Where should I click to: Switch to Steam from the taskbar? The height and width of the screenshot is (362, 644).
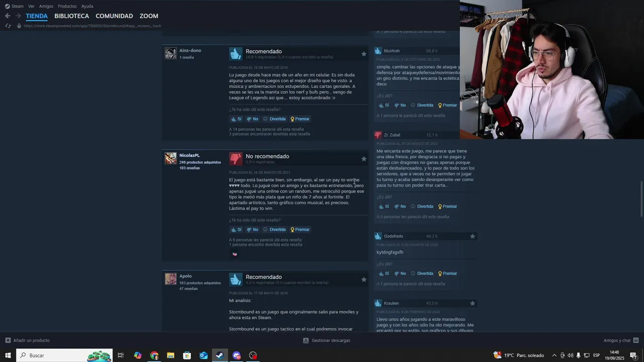pos(220,355)
